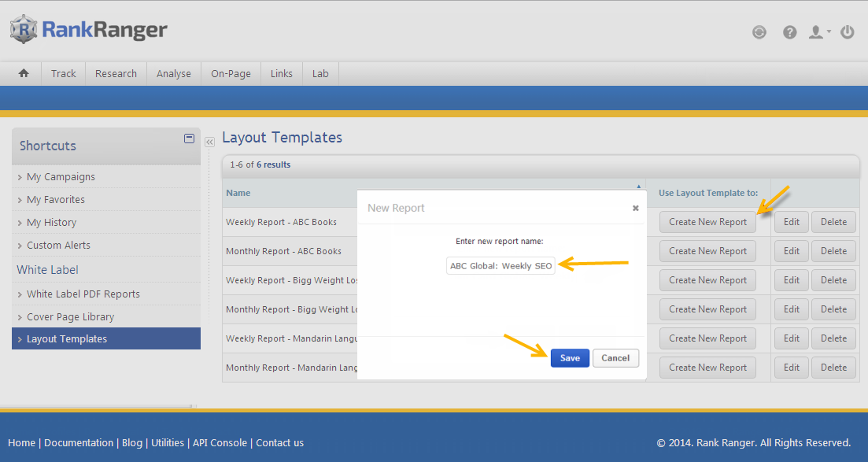Delete Weekly Report - Mandarin template
This screenshot has width=868, height=462.
(x=833, y=338)
